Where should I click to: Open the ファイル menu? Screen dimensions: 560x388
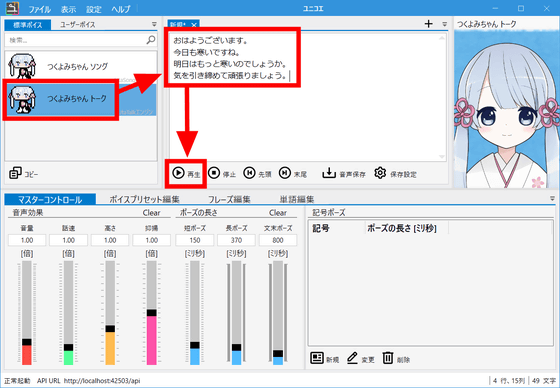pyautogui.click(x=39, y=9)
